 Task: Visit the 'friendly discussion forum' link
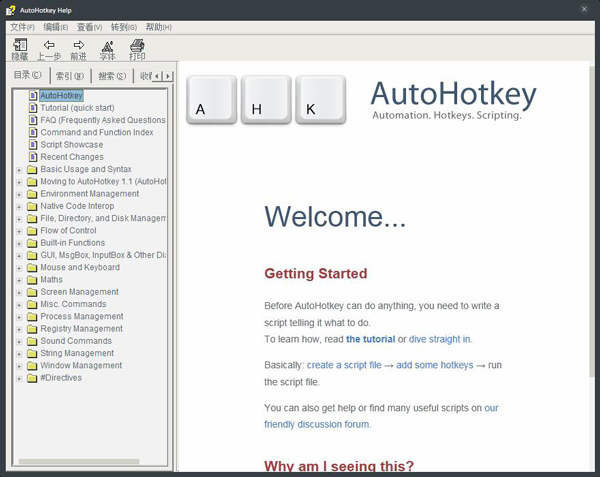click(x=316, y=425)
